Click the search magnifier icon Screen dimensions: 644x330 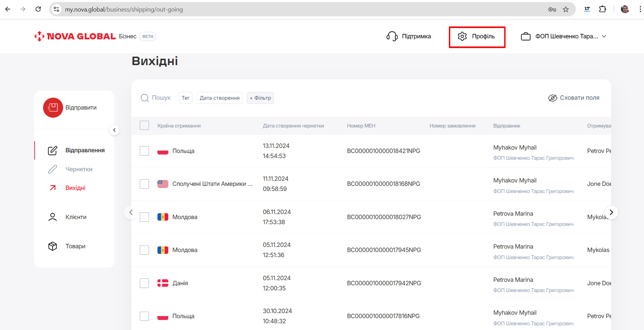point(145,98)
